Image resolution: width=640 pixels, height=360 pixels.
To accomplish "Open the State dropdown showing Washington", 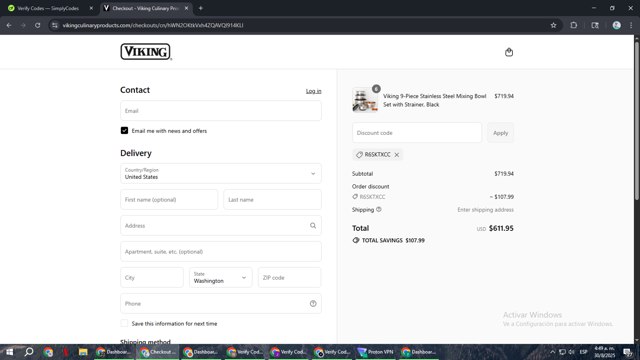I will tap(221, 278).
